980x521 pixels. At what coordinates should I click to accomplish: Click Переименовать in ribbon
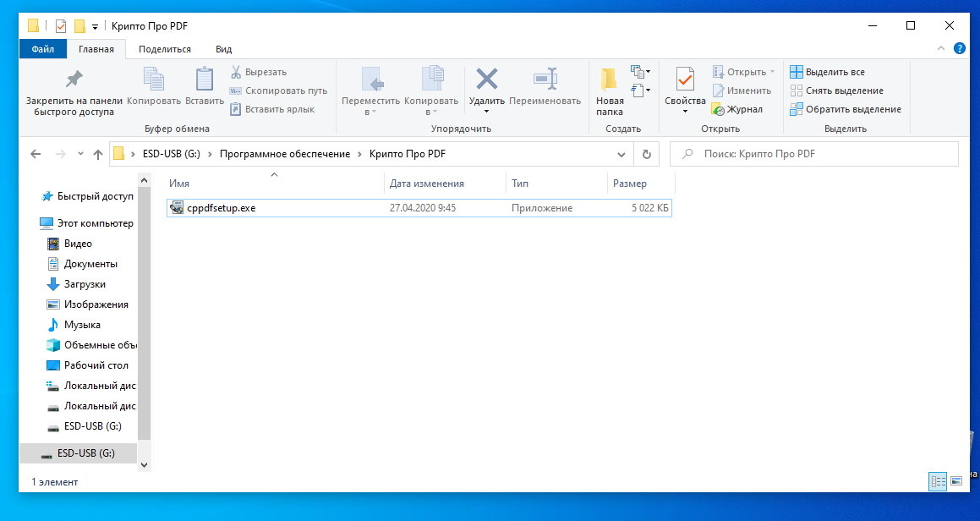coord(545,85)
